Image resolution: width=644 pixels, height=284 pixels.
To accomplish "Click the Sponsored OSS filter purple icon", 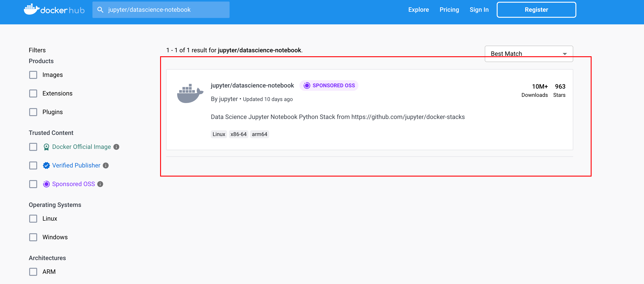I will 46,184.
